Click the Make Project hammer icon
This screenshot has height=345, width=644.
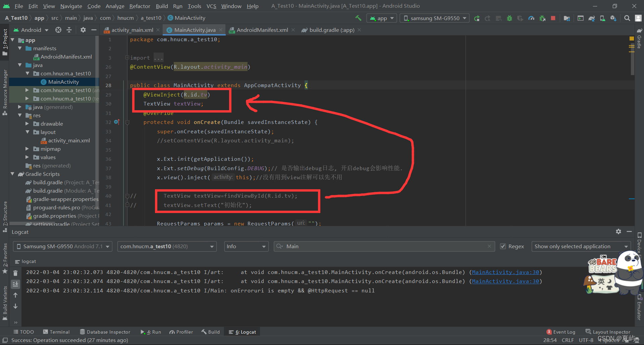coord(358,18)
